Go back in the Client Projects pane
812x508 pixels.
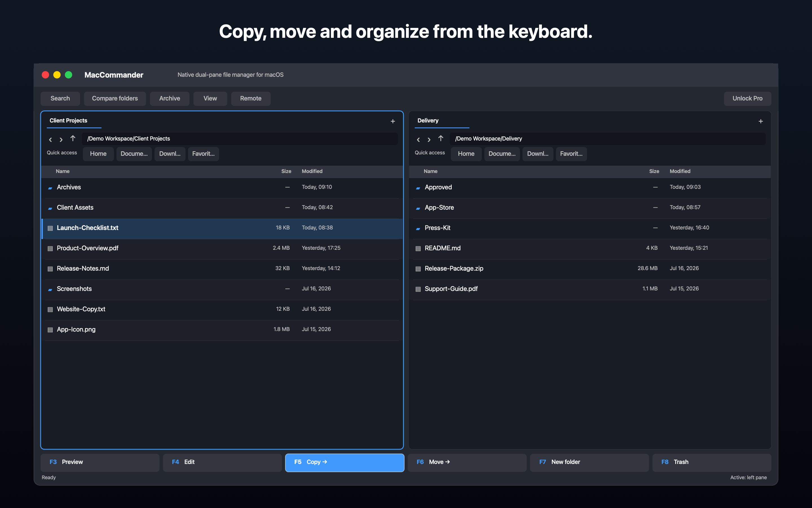click(x=50, y=139)
